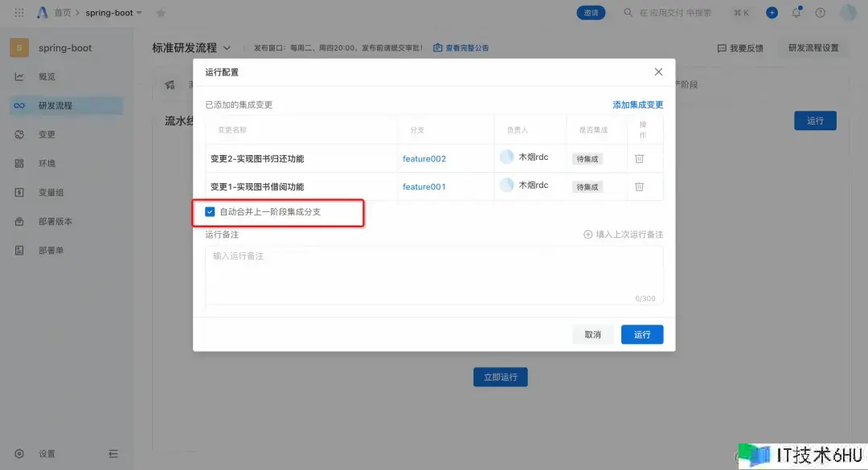
Task: Expand the 标准研发流程 dropdown
Action: coord(227,48)
